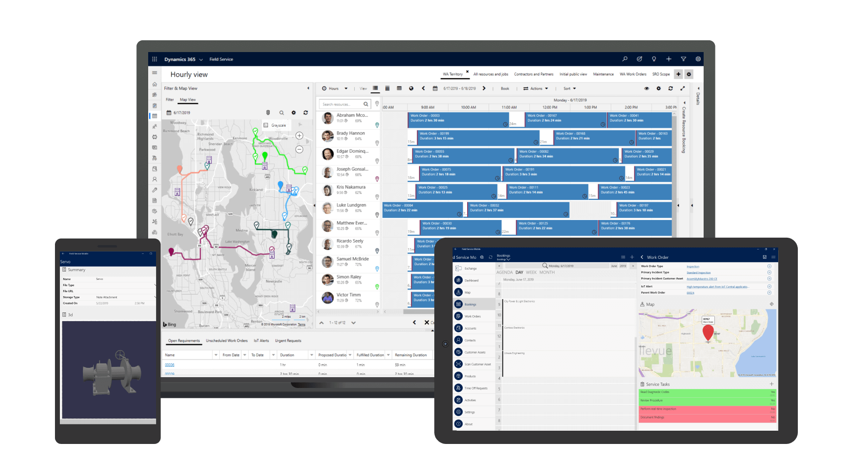Screen dimensions: 868x469
Task: Open the Sort dropdown
Action: (x=570, y=88)
